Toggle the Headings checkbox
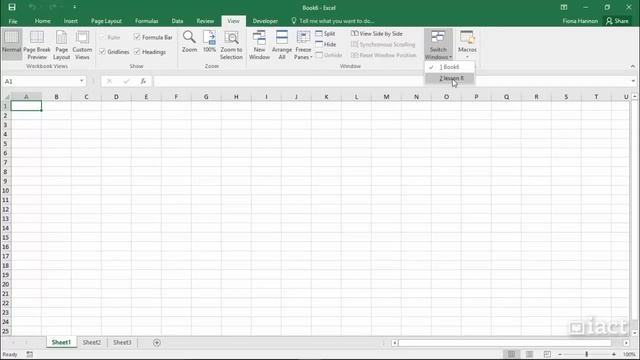640x360 pixels. 137,52
